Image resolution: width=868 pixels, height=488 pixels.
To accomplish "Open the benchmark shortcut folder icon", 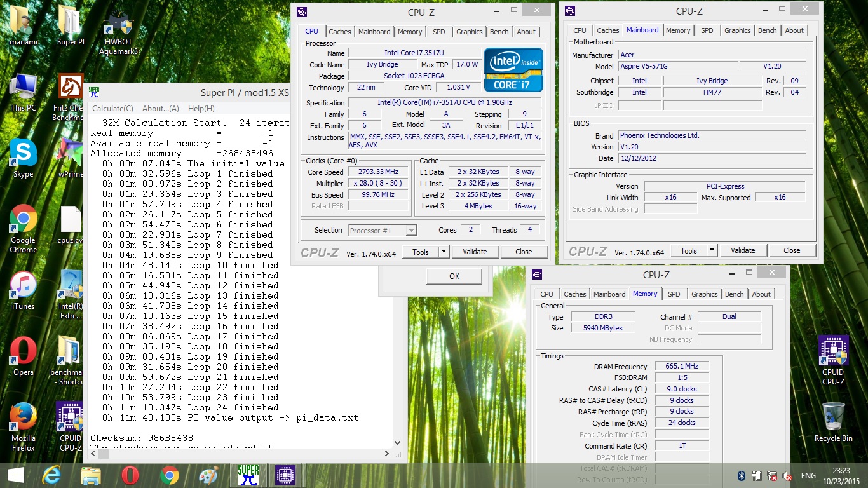I will pos(67,360).
